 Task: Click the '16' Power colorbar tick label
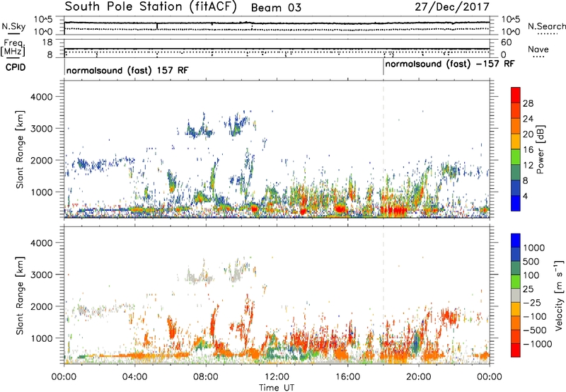click(x=528, y=150)
